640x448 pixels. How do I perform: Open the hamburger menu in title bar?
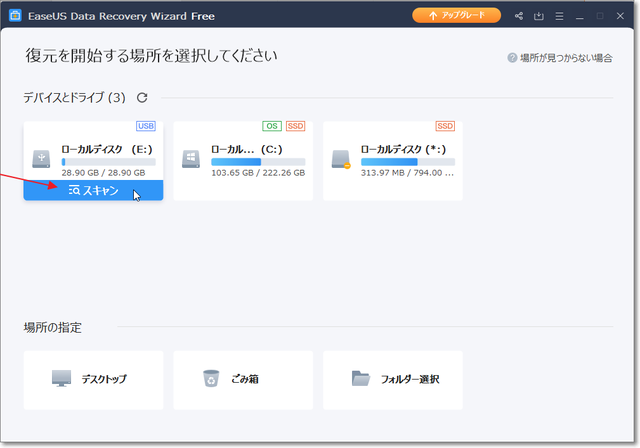click(x=561, y=16)
